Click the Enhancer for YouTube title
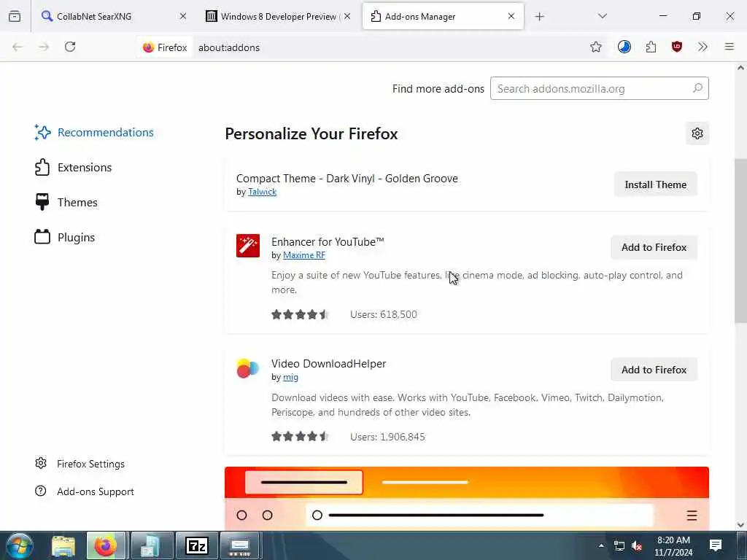Screen dimensions: 747x560 click(328, 241)
